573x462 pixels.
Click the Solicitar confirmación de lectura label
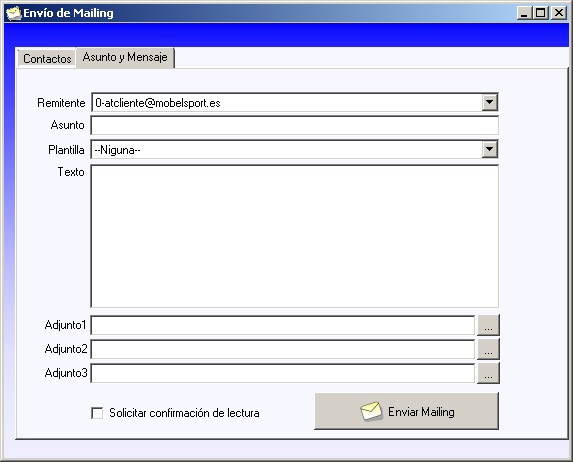click(184, 413)
